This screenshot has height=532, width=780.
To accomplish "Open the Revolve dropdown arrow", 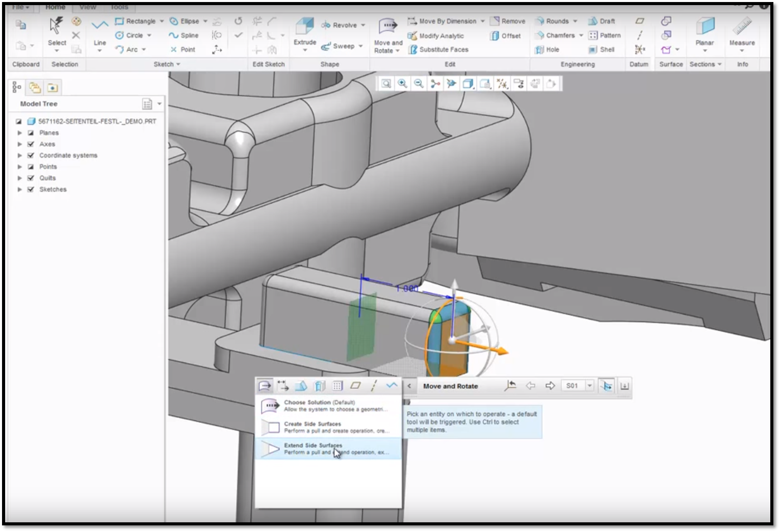I will (363, 25).
